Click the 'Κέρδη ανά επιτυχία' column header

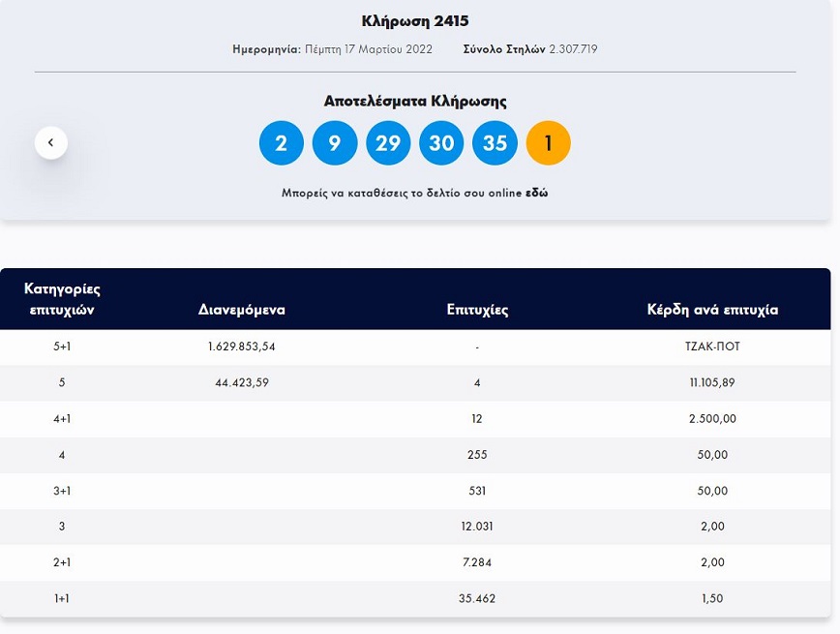[712, 310]
